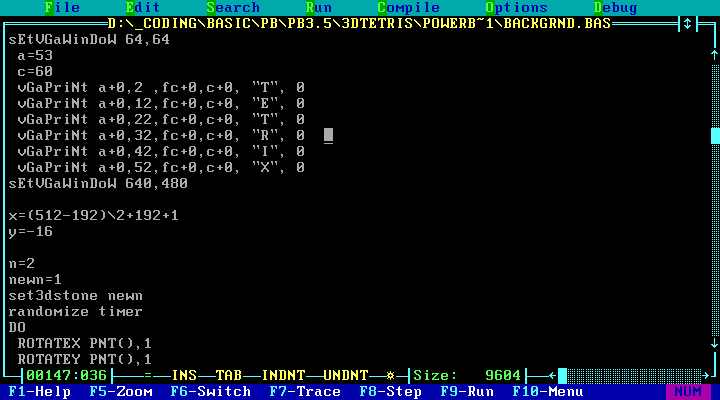Viewport: 720px width, 400px height.
Task: Click the vertical scrollbar up arrow
Action: pos(715,55)
